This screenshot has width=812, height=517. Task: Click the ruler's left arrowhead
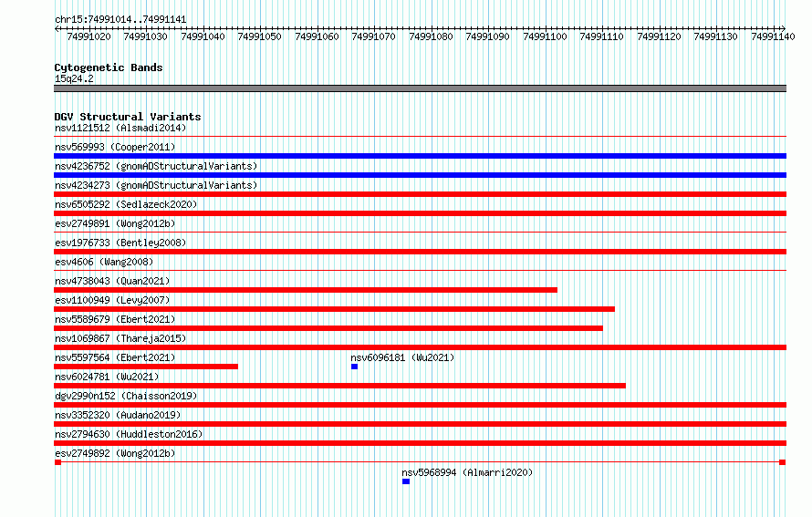pos(57,28)
